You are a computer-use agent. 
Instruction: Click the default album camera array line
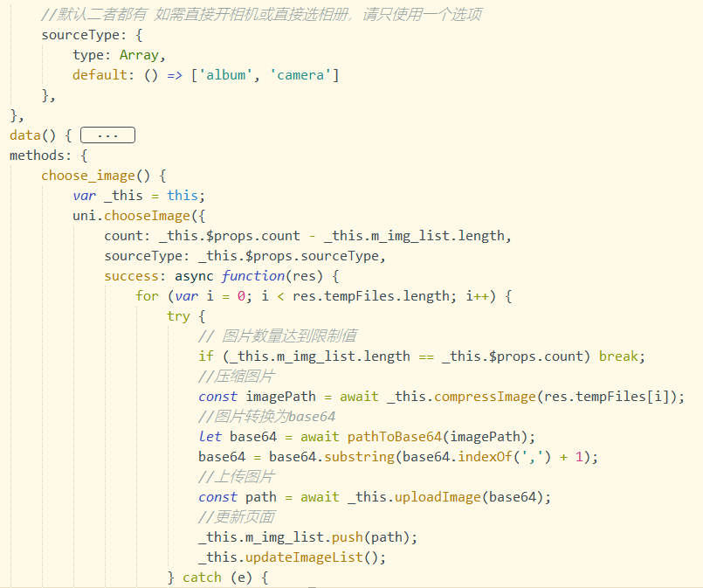tap(206, 75)
